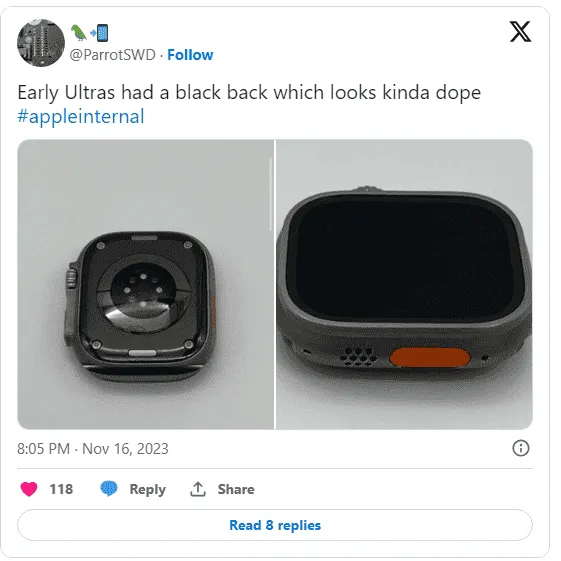Click Read 8 replies button

pos(275,525)
